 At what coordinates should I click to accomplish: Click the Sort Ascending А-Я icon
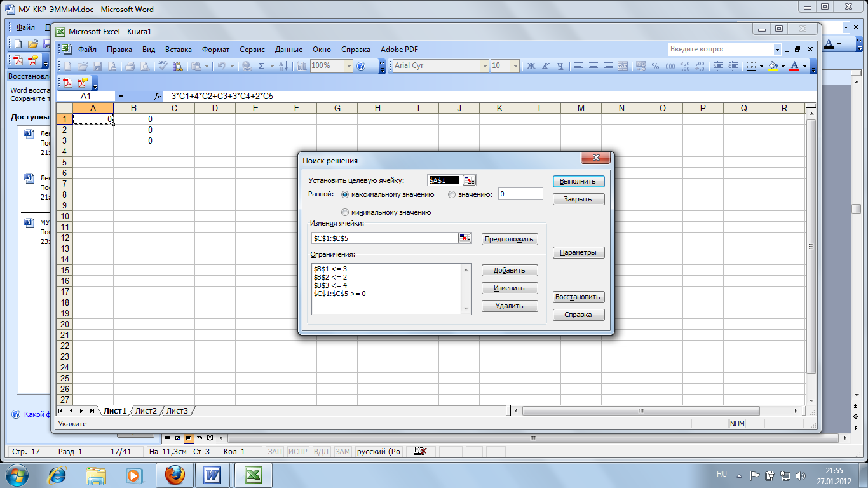pos(283,65)
